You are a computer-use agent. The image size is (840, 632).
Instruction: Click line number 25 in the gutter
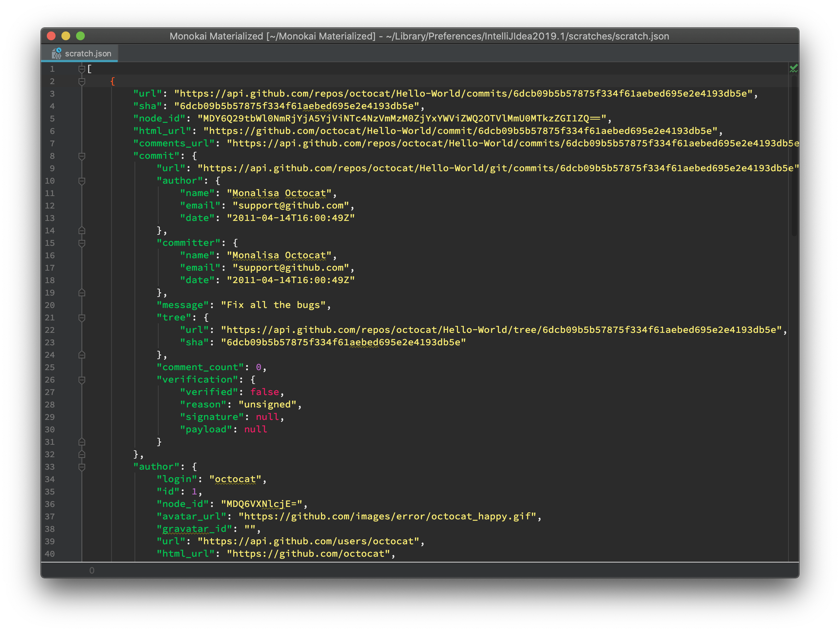click(50, 368)
